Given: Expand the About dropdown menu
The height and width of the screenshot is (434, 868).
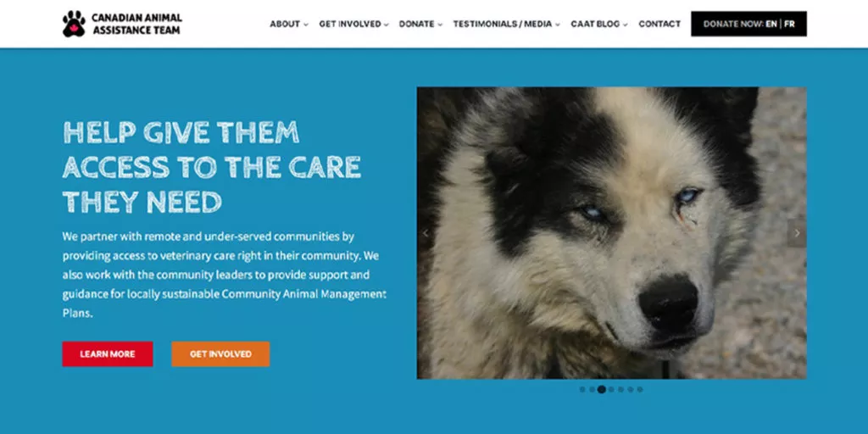Looking at the screenshot, I should pyautogui.click(x=289, y=24).
